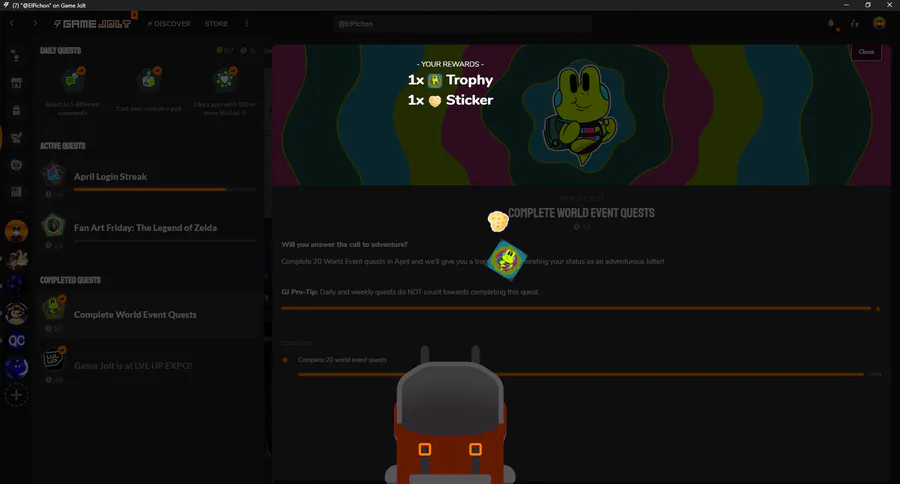Click the floating trophy tile
Image resolution: width=900 pixels, height=484 pixels.
coord(506,260)
